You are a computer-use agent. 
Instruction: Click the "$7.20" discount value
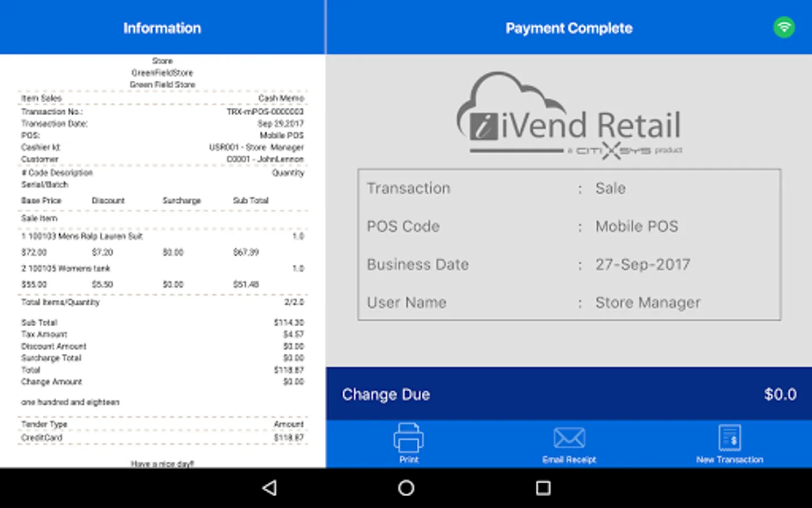click(103, 252)
